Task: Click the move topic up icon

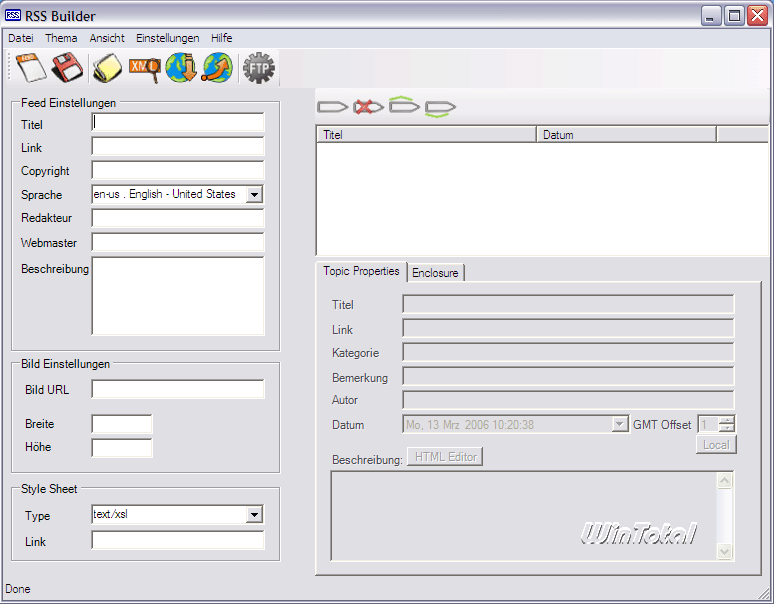Action: 404,105
